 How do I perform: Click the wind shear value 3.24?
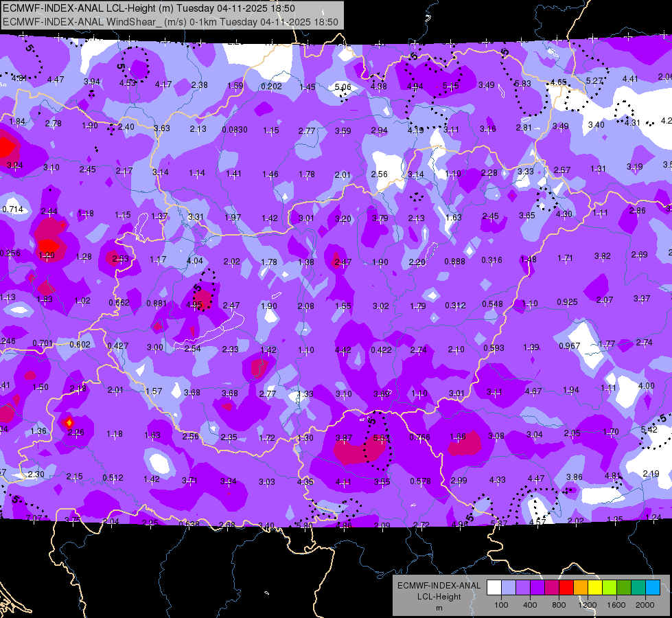15,165
